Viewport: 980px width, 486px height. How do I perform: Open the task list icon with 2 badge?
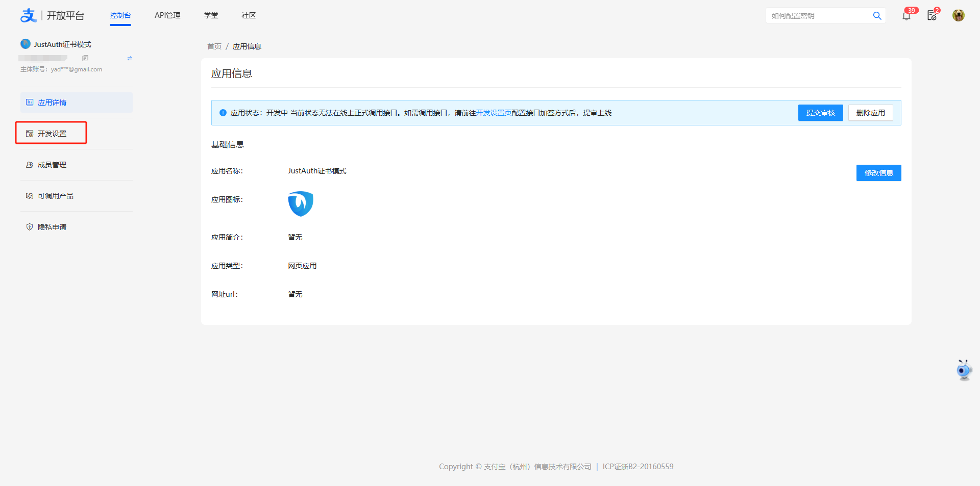933,15
